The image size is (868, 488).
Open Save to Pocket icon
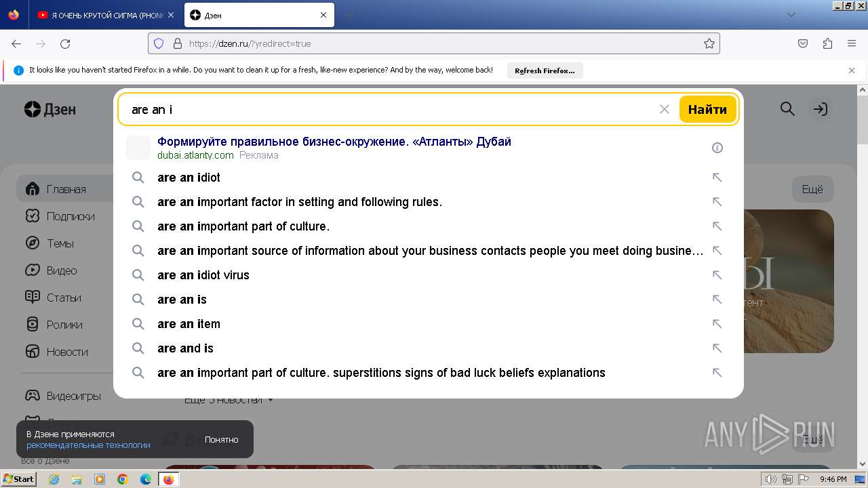pos(803,43)
